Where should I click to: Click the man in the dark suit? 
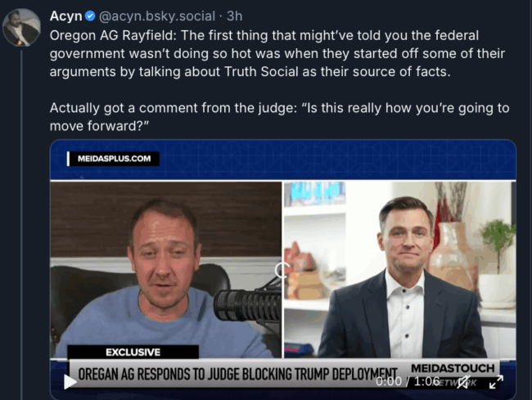[x=404, y=278]
